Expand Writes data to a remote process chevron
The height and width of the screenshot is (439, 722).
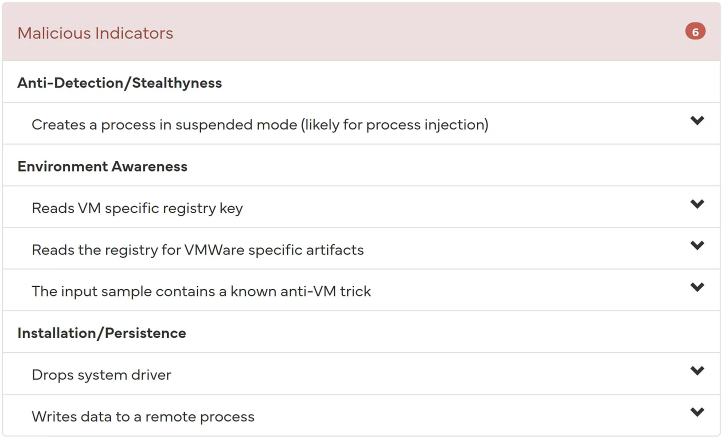pos(697,412)
